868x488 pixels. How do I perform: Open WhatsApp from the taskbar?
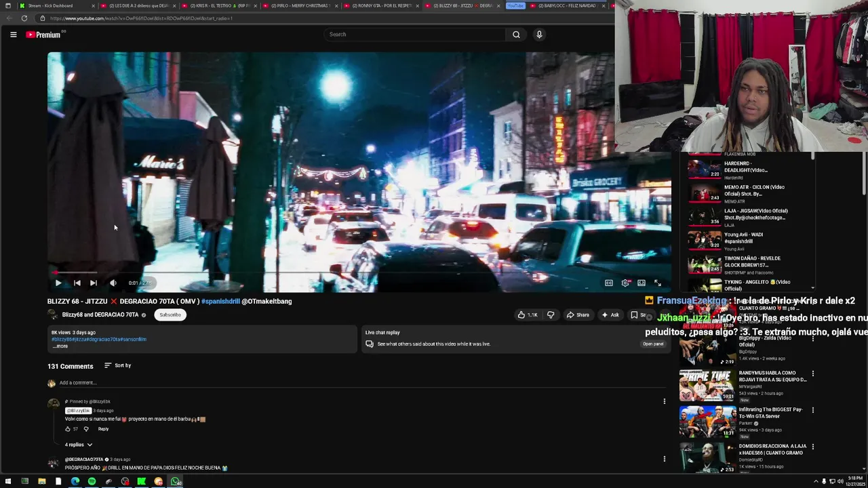point(176,482)
